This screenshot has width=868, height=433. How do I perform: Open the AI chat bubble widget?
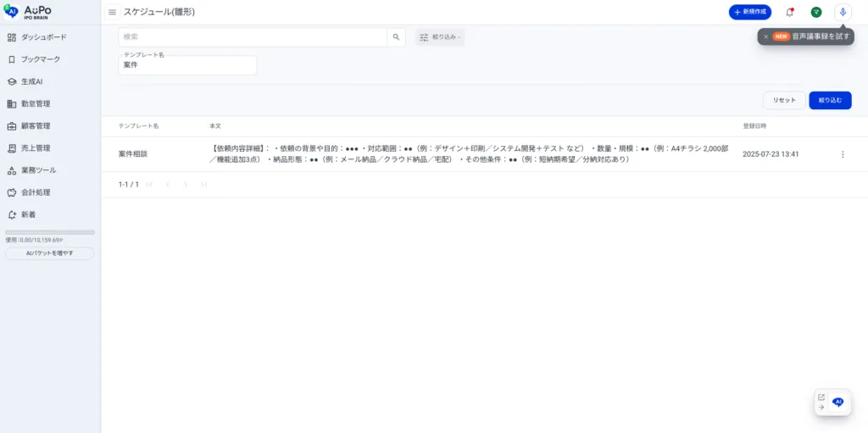[838, 402]
